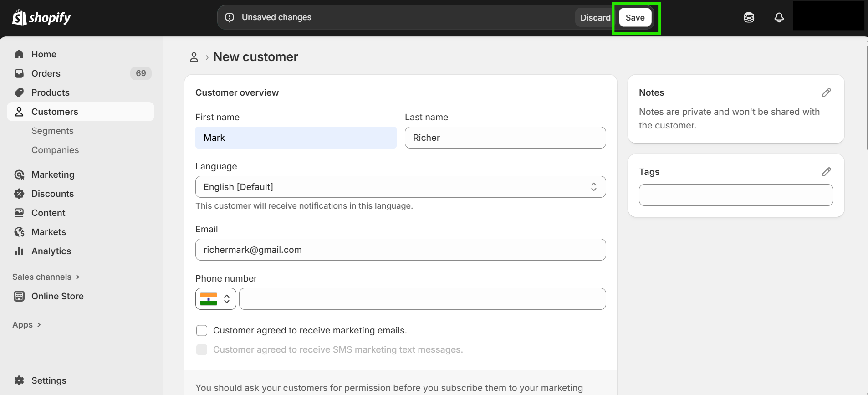Click the Shopify logo icon

coord(19,17)
